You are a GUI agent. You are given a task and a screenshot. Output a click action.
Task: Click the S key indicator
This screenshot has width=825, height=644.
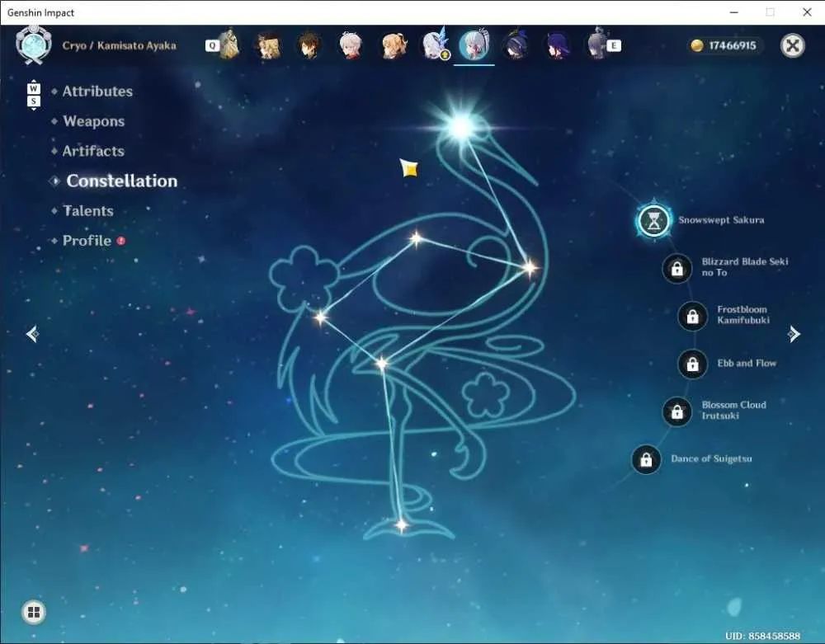[x=33, y=101]
